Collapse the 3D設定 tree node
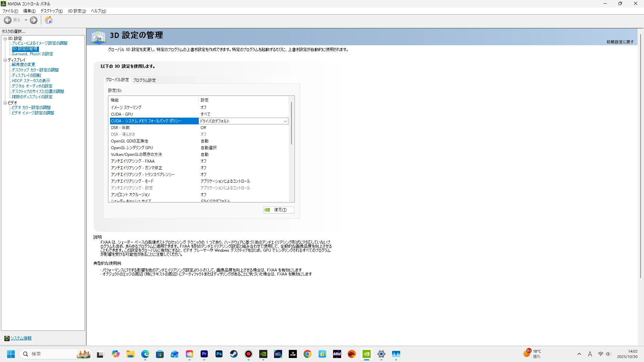The width and height of the screenshot is (644, 362). pyautogui.click(x=5, y=39)
